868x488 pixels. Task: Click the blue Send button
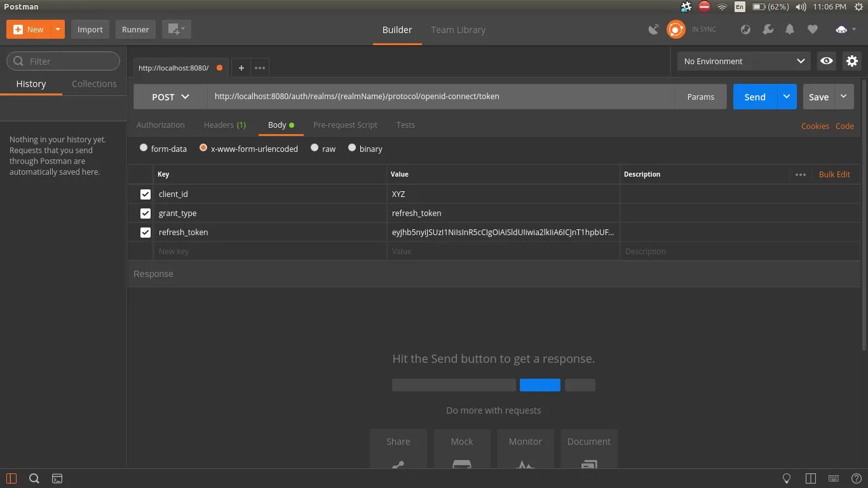pos(755,97)
